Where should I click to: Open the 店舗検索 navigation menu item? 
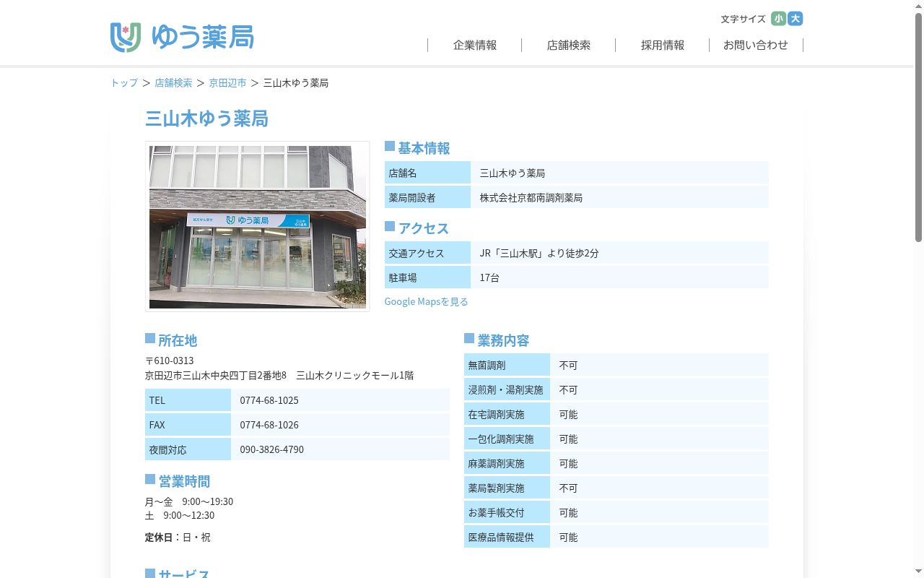pos(569,45)
